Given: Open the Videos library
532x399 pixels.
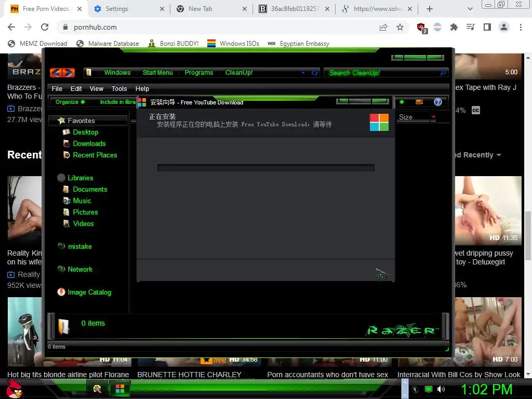Looking at the screenshot, I should (84, 223).
